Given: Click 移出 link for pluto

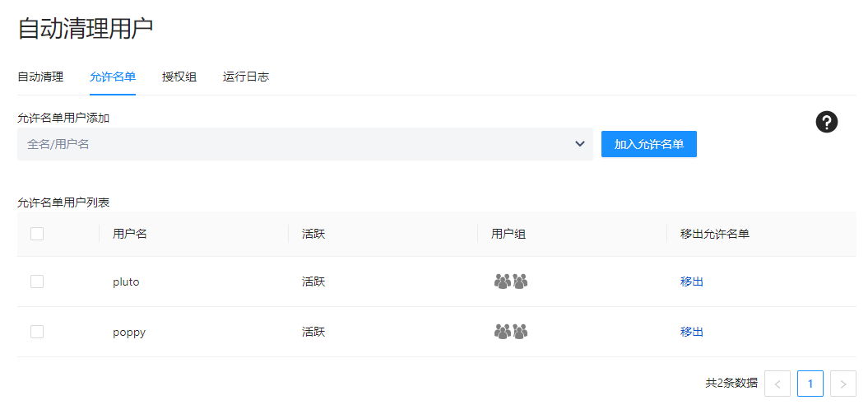Looking at the screenshot, I should 691,281.
